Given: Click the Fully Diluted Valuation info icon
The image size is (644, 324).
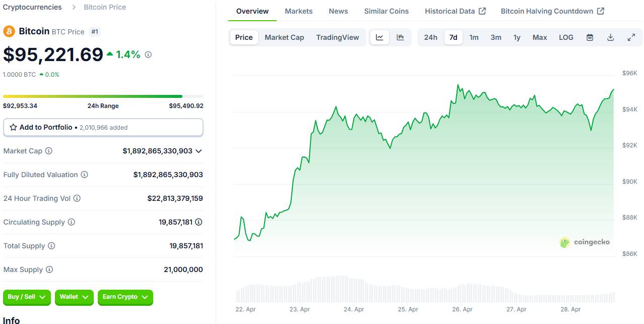Looking at the screenshot, I should tap(85, 175).
